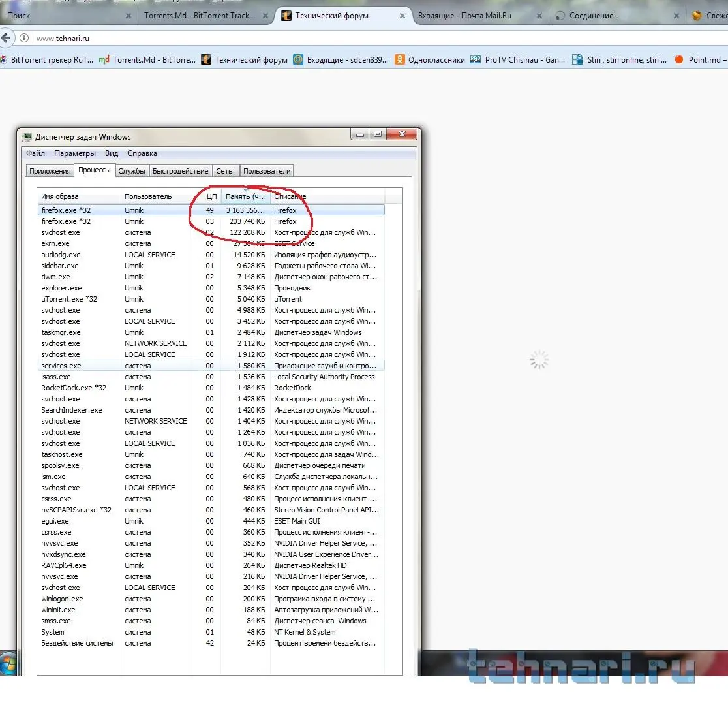Select the ekrn.exe process row
This screenshot has height=705, width=728.
211,243
